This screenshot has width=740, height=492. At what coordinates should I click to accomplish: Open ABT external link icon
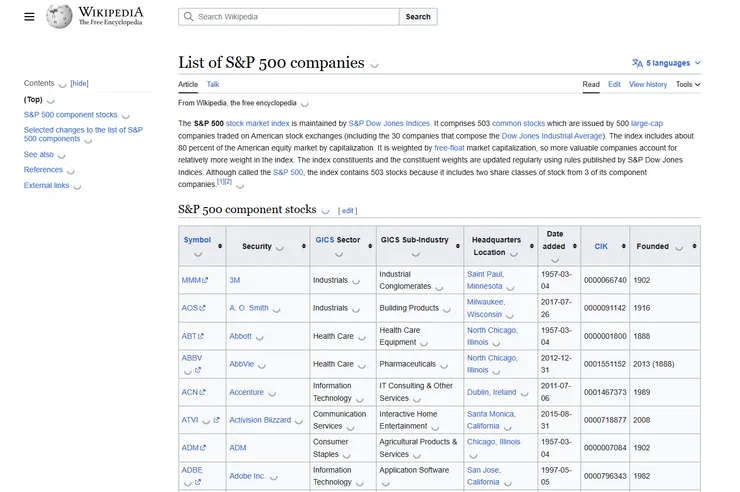click(201, 336)
